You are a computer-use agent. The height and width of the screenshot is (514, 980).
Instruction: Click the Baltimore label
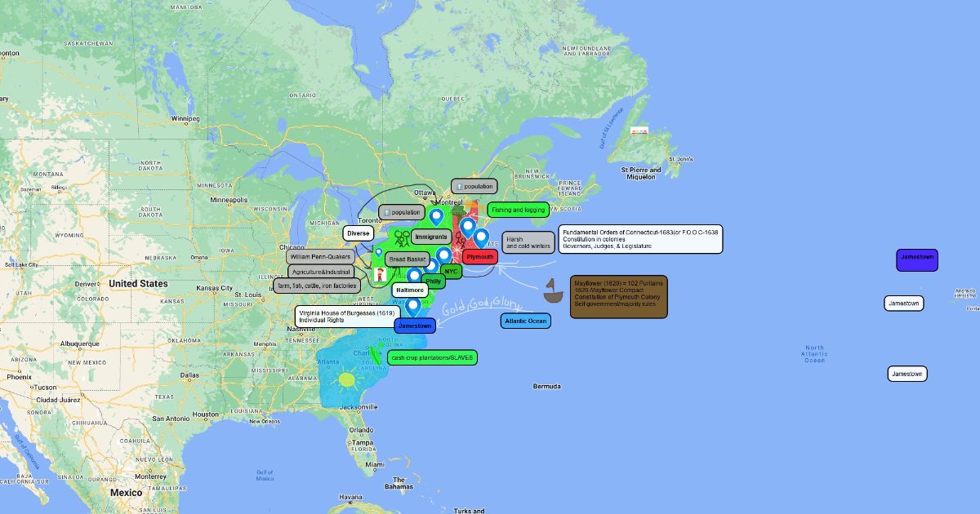tap(410, 290)
